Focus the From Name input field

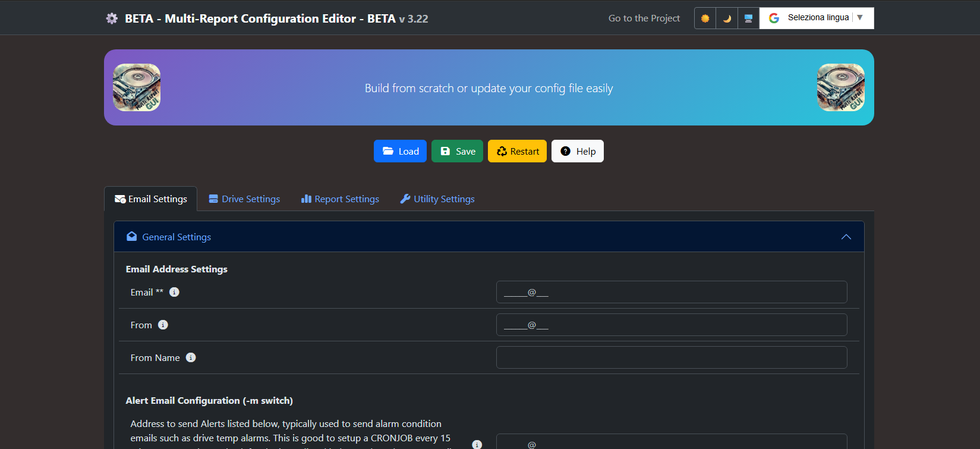(672, 357)
